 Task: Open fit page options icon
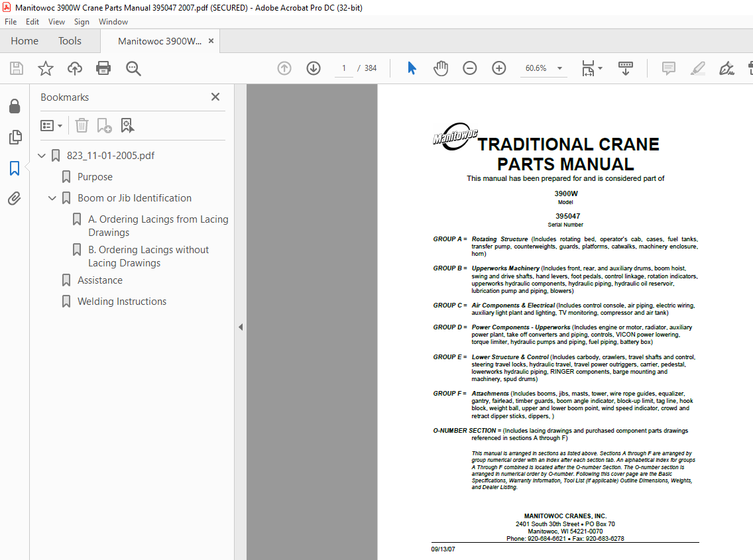(x=592, y=68)
